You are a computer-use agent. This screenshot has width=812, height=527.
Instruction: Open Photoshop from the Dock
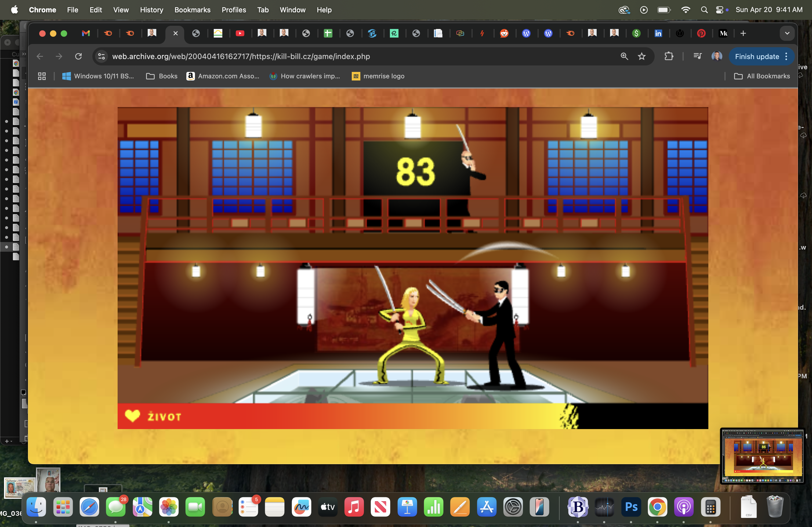point(631,507)
